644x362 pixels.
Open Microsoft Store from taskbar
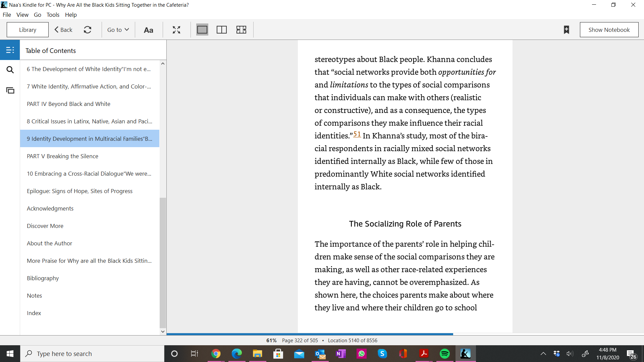click(278, 354)
